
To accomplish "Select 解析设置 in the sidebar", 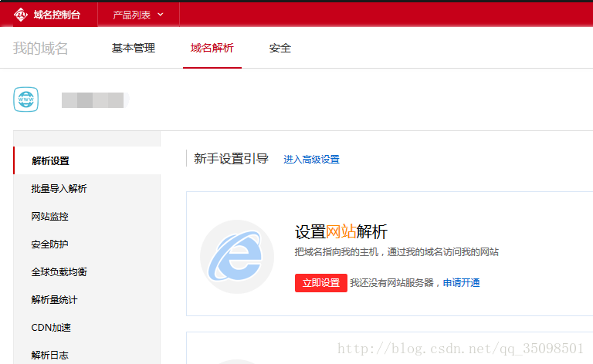I will click(x=87, y=160).
